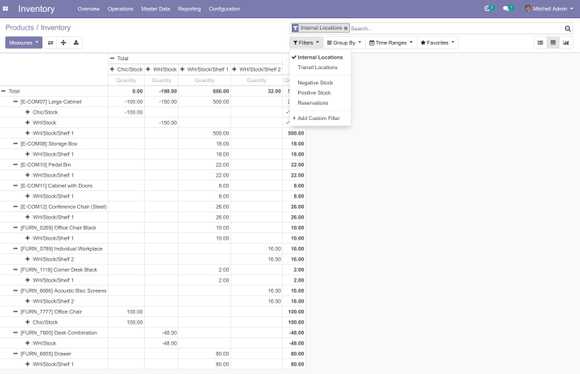Close the Filters dropdown button
Image resolution: width=580 pixels, height=374 pixels.
click(x=306, y=43)
